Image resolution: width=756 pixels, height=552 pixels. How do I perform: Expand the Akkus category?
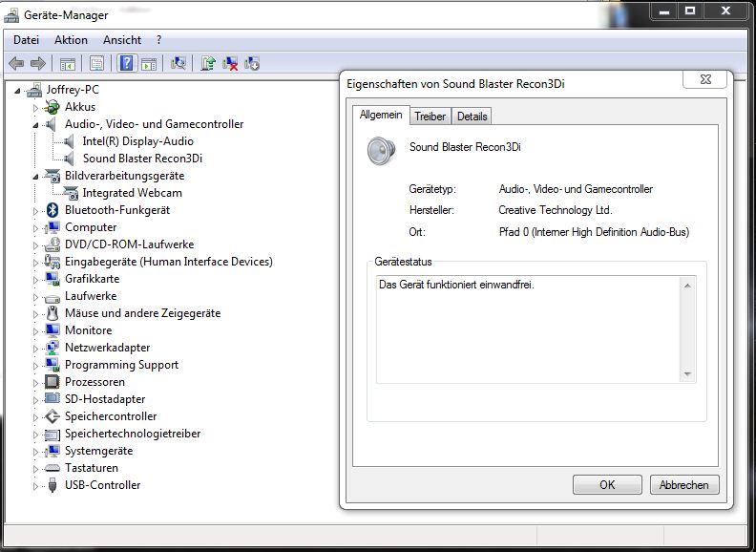point(36,108)
